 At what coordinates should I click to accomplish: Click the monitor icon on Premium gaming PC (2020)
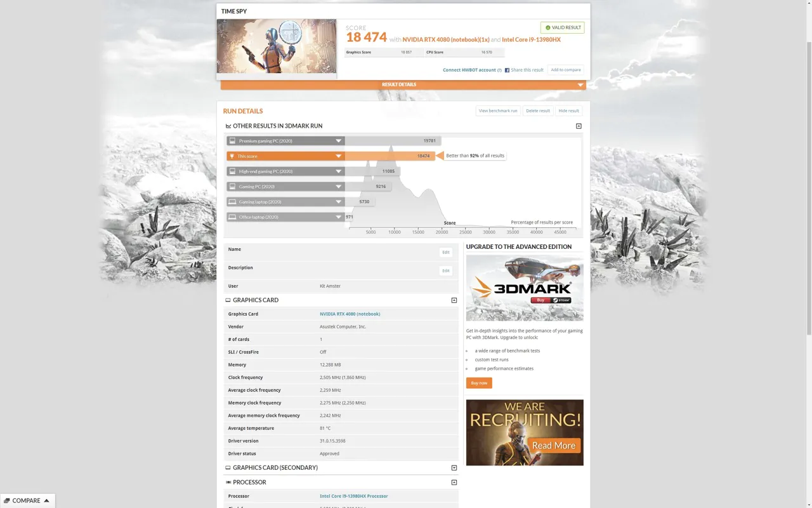point(232,141)
